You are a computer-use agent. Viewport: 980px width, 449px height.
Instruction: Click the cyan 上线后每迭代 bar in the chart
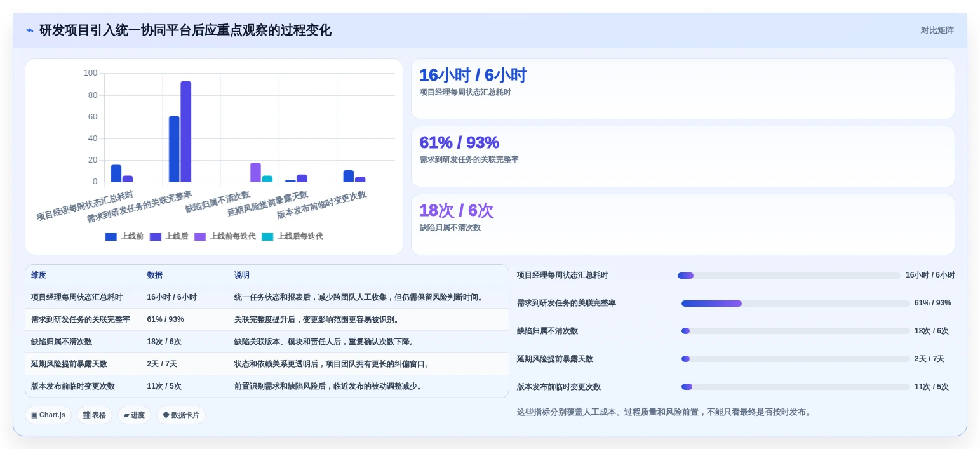click(x=267, y=178)
